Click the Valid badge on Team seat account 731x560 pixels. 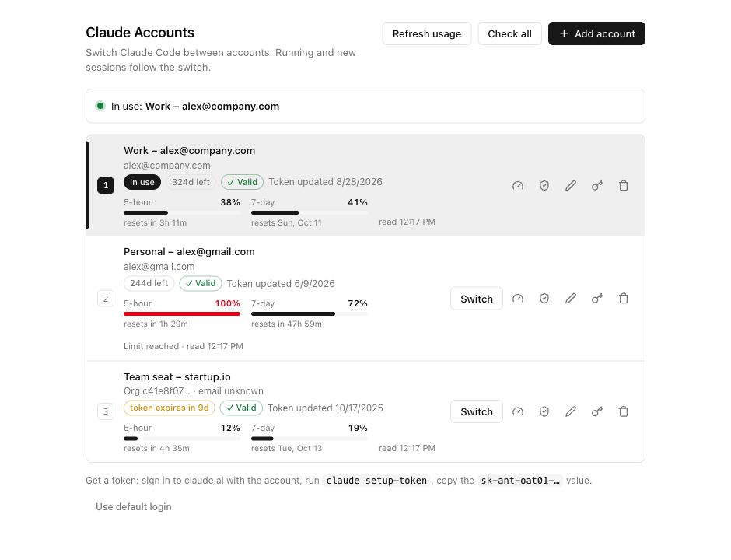point(241,408)
